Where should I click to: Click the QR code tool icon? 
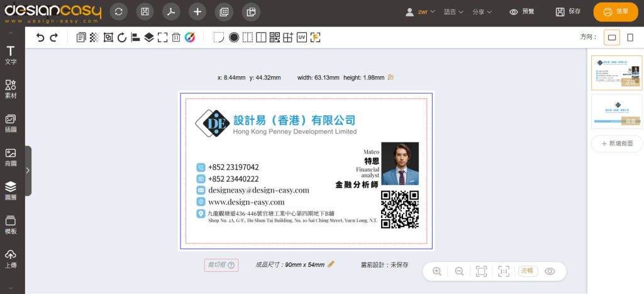pyautogui.click(x=274, y=38)
